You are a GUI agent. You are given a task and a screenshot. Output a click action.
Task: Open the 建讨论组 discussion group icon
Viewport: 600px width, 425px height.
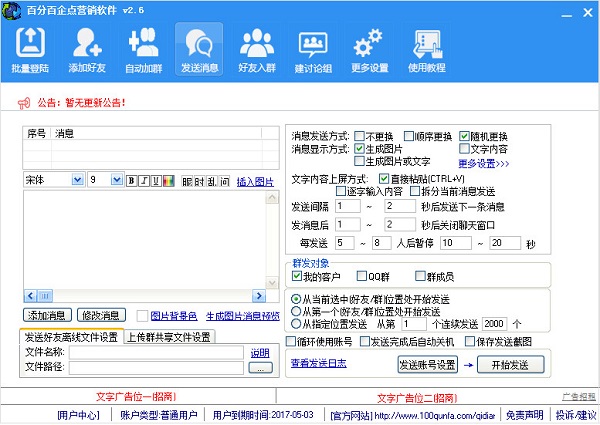313,50
